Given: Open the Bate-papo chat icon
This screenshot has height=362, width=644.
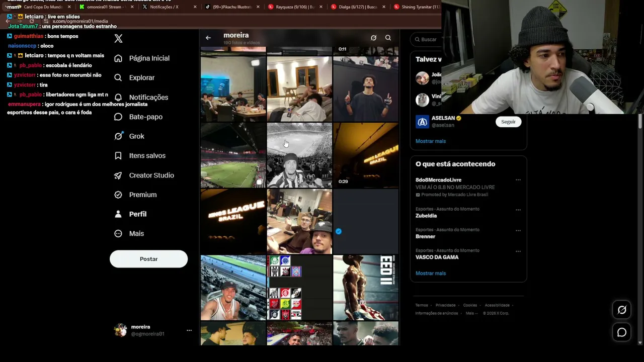Looking at the screenshot, I should pyautogui.click(x=118, y=117).
